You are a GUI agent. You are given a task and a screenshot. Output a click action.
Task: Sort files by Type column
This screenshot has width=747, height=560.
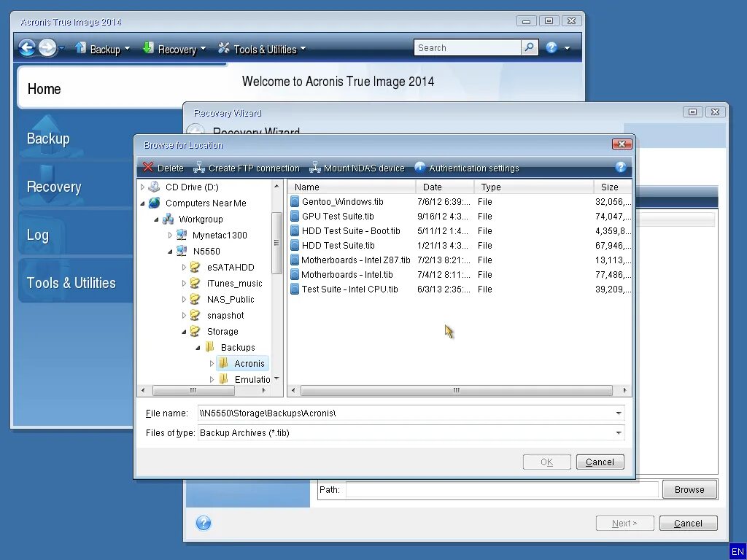tap(533, 187)
